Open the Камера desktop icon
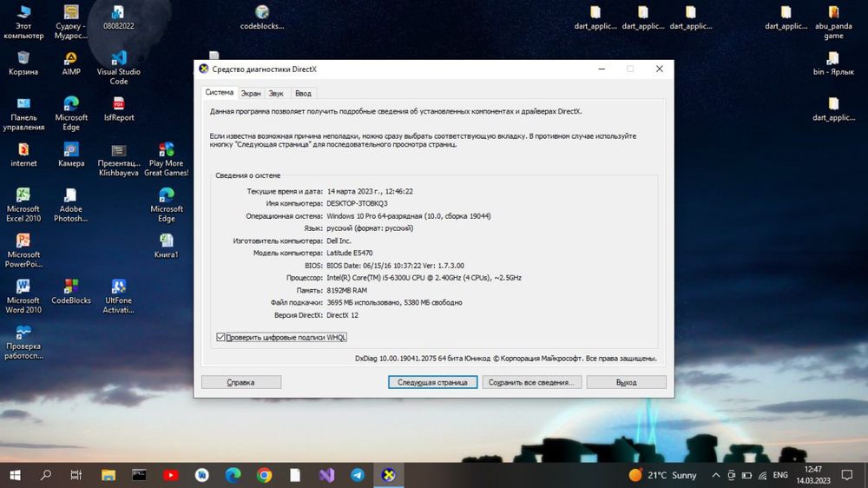Viewport: 868px width, 488px height. [71, 155]
